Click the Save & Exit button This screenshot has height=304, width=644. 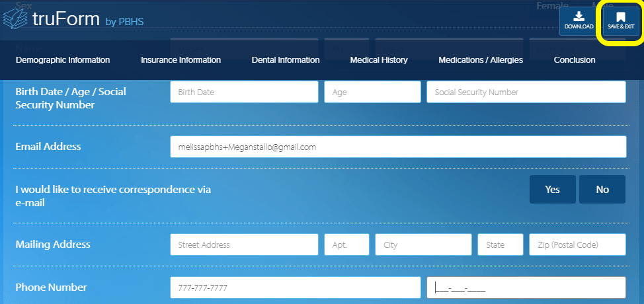click(x=621, y=21)
